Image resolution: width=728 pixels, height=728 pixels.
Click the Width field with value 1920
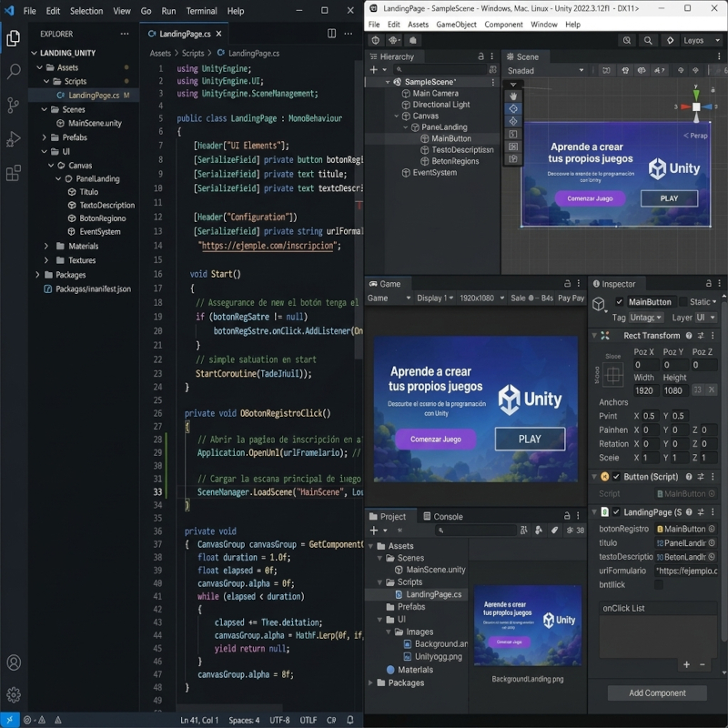[x=646, y=390]
